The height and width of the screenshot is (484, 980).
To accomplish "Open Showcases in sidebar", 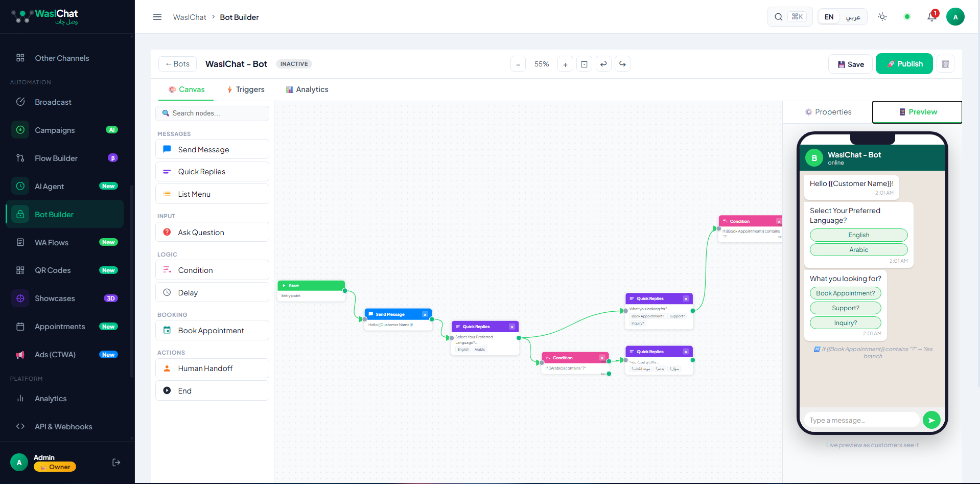I will 65,298.
